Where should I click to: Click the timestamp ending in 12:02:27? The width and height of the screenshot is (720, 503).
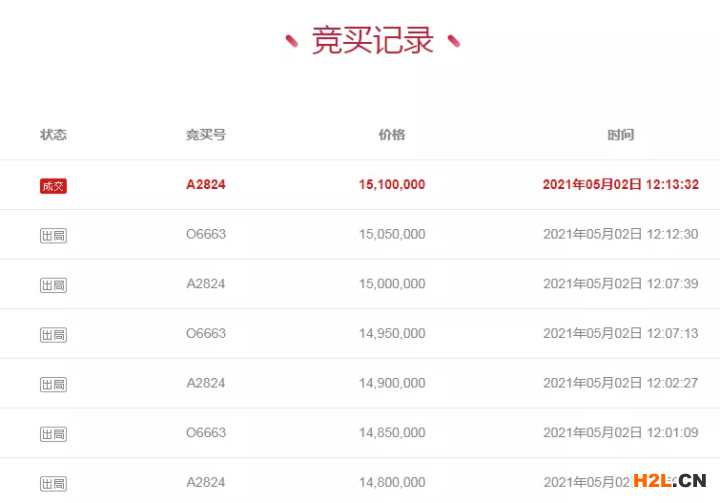tap(620, 383)
